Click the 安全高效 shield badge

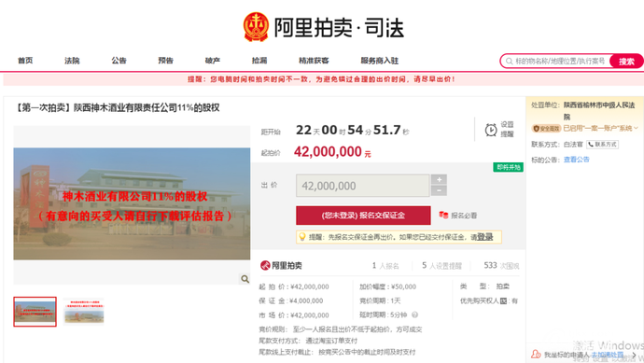[546, 129]
